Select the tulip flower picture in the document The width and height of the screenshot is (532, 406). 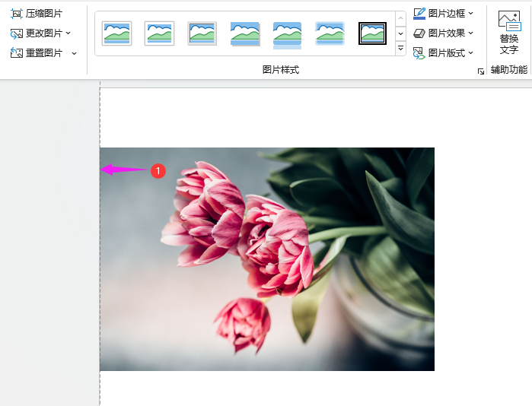pos(267,259)
